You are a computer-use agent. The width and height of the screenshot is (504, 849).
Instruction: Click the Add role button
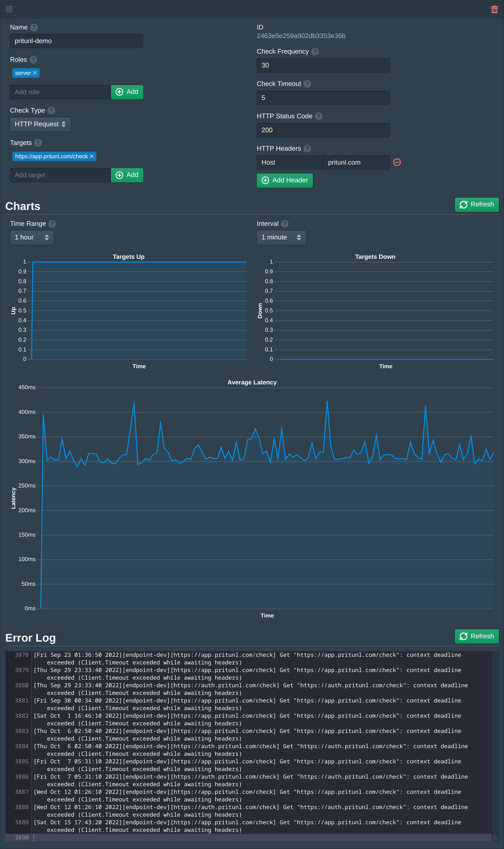(127, 92)
